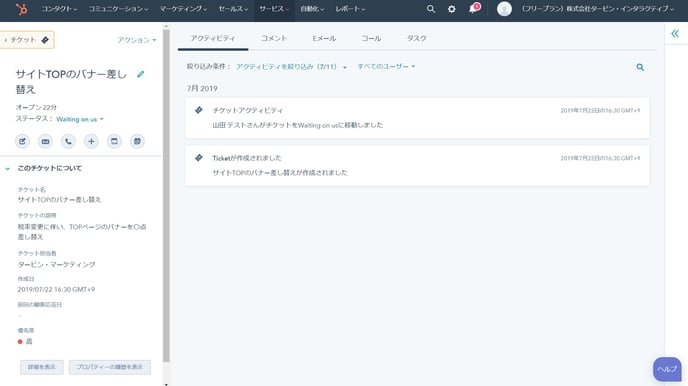Click the オープン 22分 text
This screenshot has height=386, width=688.
[x=36, y=107]
